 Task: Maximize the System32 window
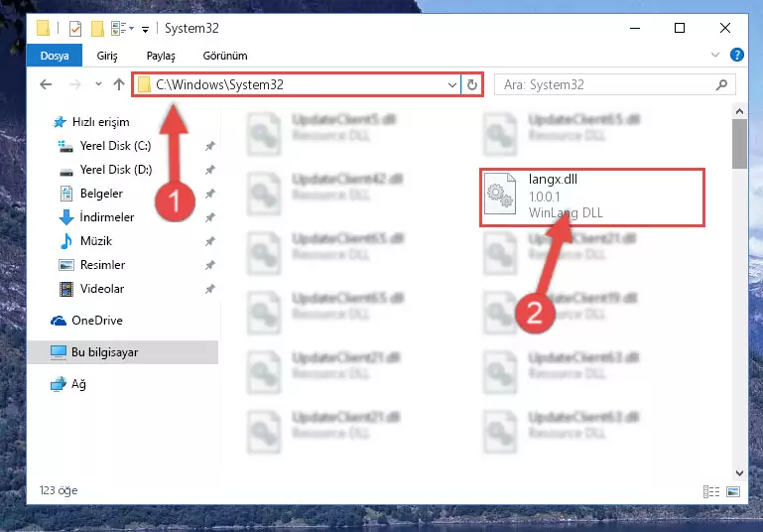coord(680,28)
